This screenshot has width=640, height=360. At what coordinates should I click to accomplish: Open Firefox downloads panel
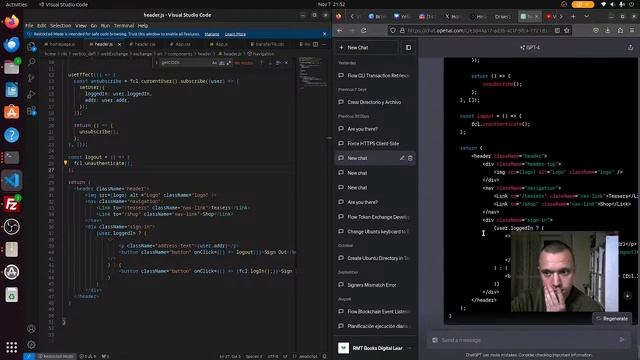point(608,31)
